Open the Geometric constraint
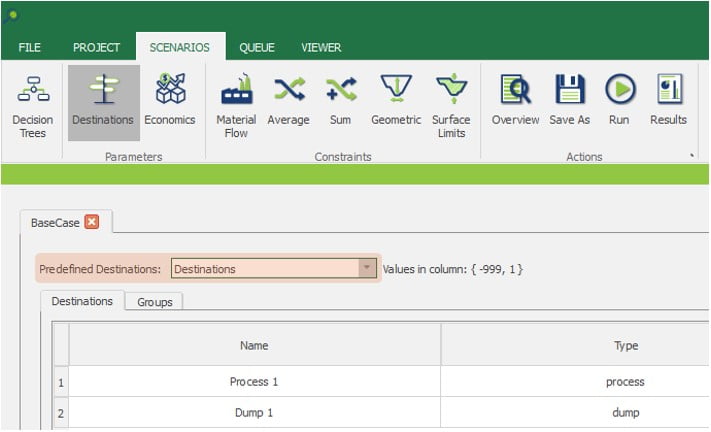 point(396,102)
